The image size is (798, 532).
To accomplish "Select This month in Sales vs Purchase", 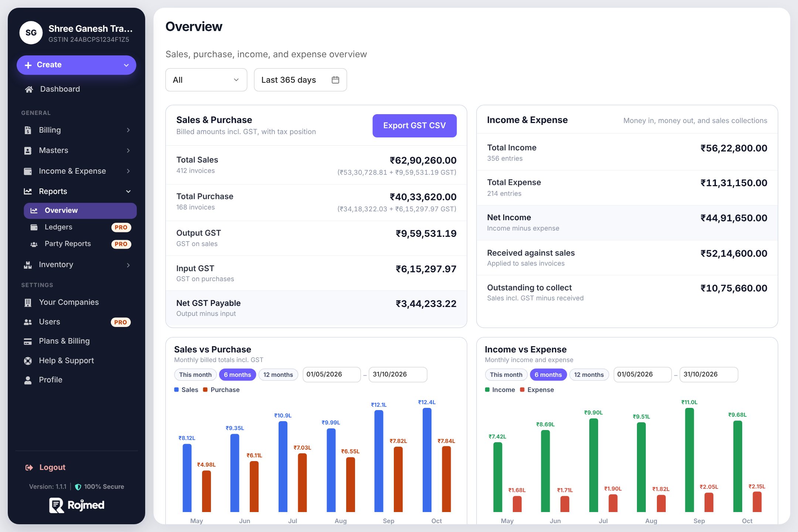I will (x=195, y=375).
